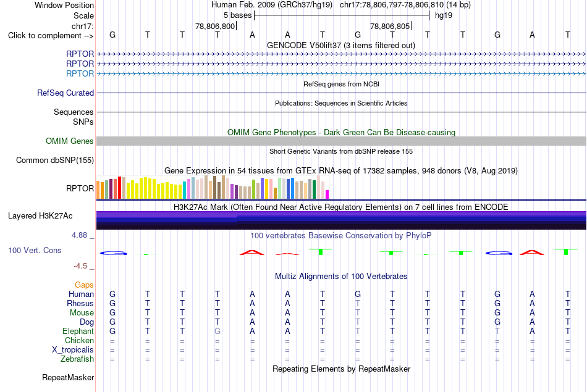Open 'Publications: Sequences in Scientific Articles' title
This screenshot has height=392, width=587.
(341, 103)
